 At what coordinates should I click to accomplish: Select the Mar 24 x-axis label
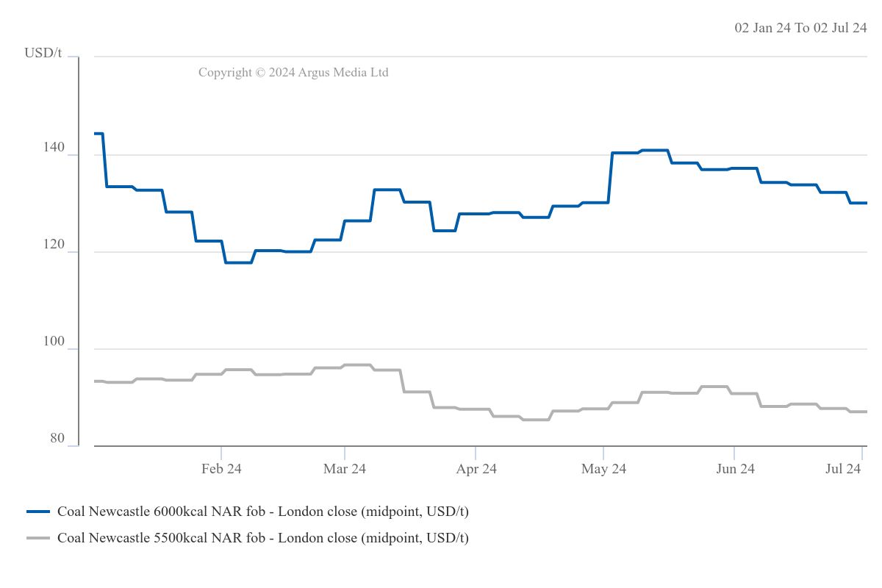pyautogui.click(x=345, y=469)
